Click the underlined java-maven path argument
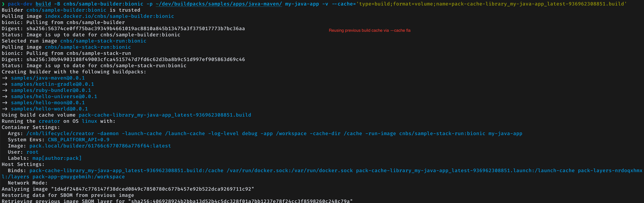The width and height of the screenshot is (644, 203). click(x=218, y=4)
